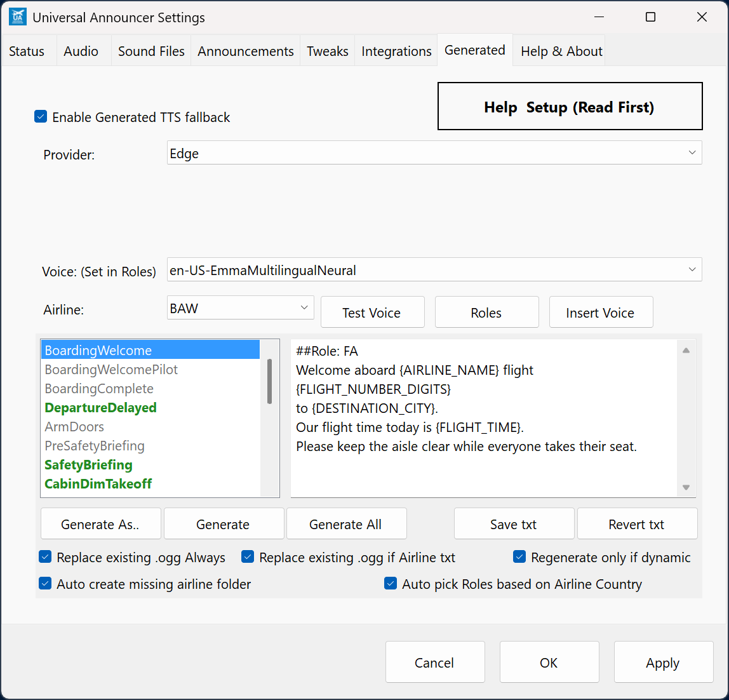Click the Cancel button

[435, 662]
